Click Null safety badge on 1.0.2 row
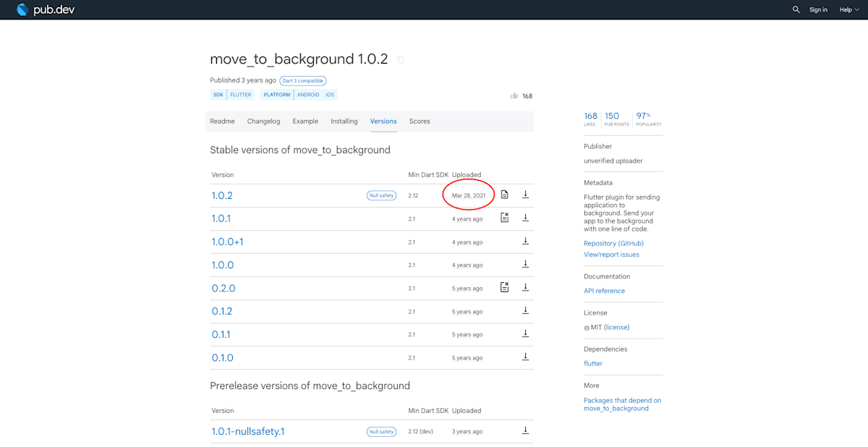The width and height of the screenshot is (868, 447). point(381,195)
